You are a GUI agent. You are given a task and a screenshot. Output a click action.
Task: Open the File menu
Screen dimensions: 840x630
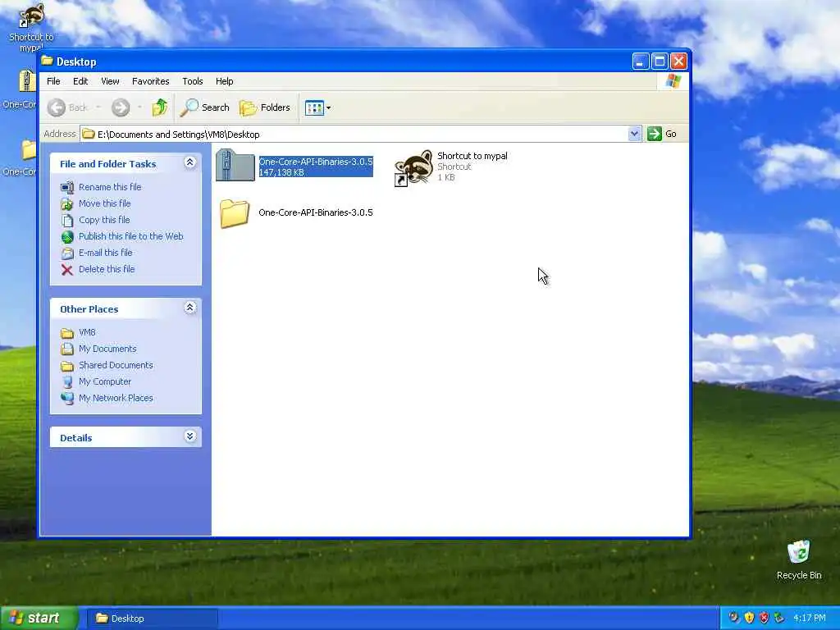[53, 81]
